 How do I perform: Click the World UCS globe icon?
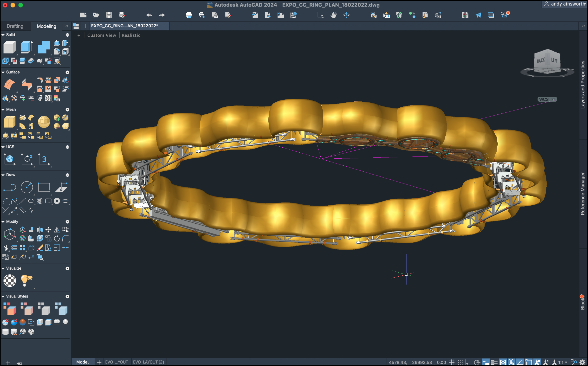[10, 159]
